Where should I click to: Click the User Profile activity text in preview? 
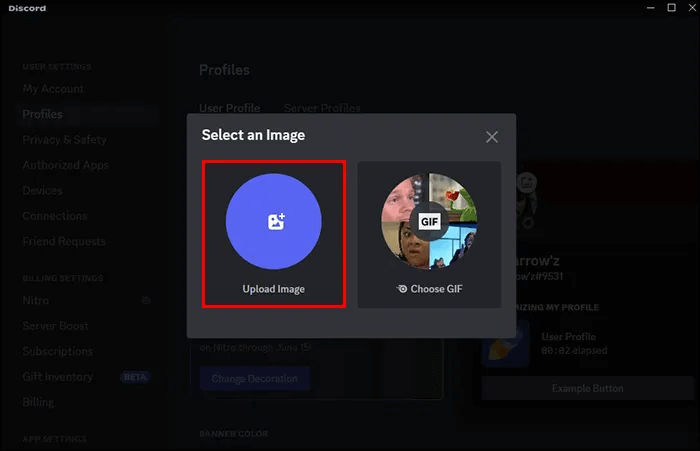coord(568,337)
